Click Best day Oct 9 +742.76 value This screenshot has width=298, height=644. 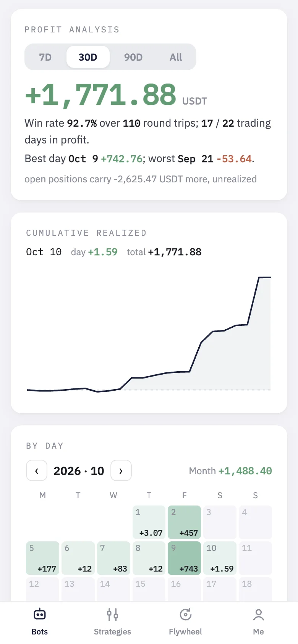[x=121, y=159]
